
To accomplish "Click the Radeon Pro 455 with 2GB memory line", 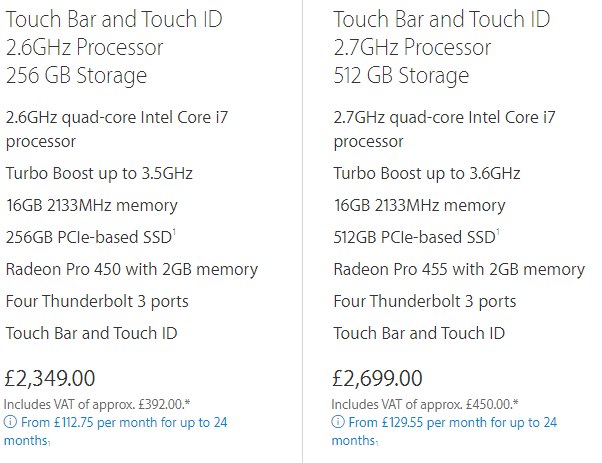I will tap(459, 269).
